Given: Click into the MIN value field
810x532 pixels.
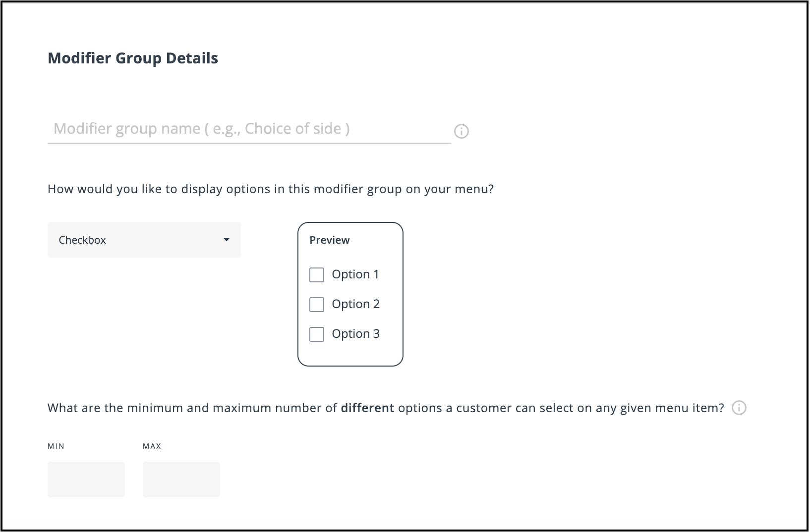Looking at the screenshot, I should coord(86,479).
